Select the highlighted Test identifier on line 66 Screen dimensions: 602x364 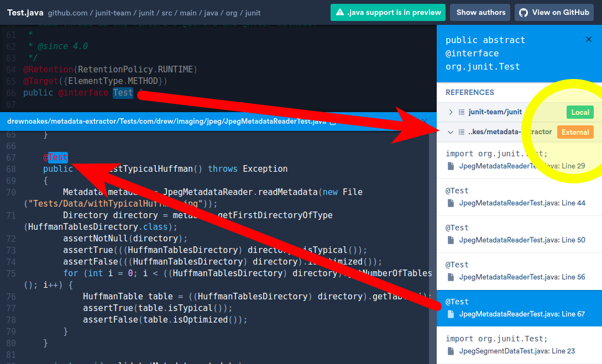click(x=123, y=92)
